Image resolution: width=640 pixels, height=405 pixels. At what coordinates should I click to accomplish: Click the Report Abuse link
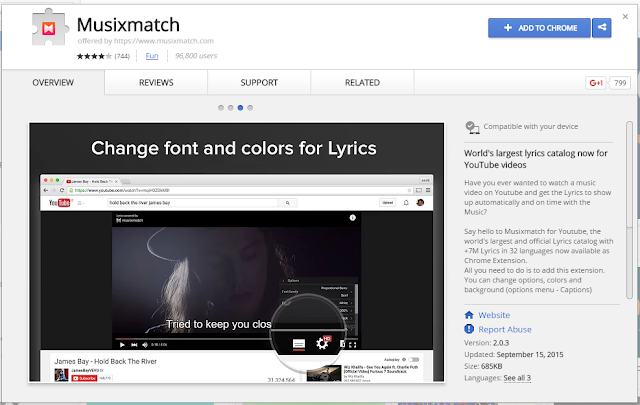click(505, 329)
